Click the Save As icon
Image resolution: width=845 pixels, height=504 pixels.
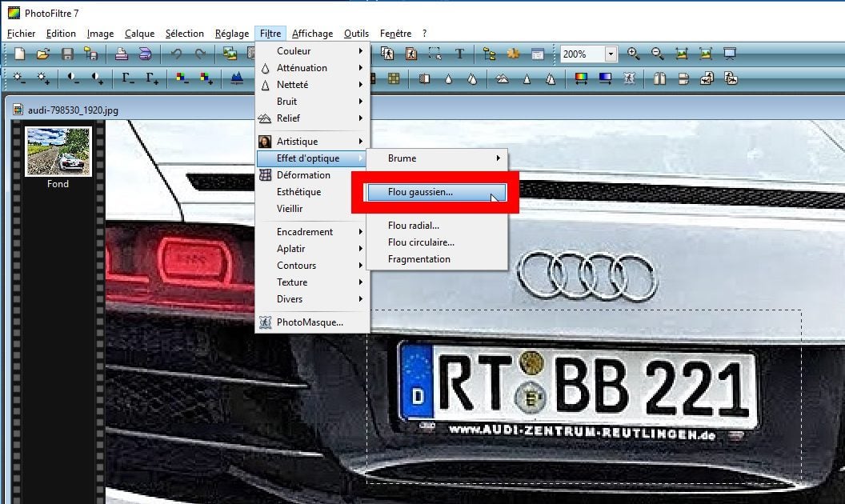pyautogui.click(x=91, y=54)
